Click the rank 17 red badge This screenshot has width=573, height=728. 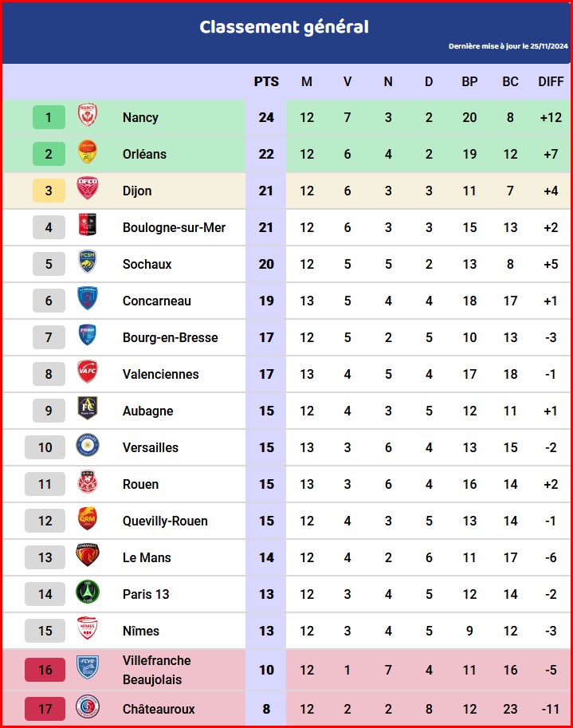45,709
